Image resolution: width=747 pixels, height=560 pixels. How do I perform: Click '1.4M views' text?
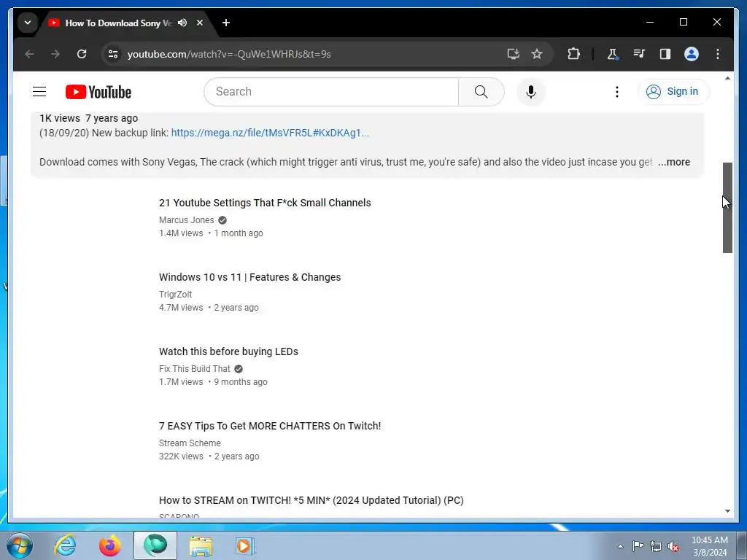click(181, 233)
